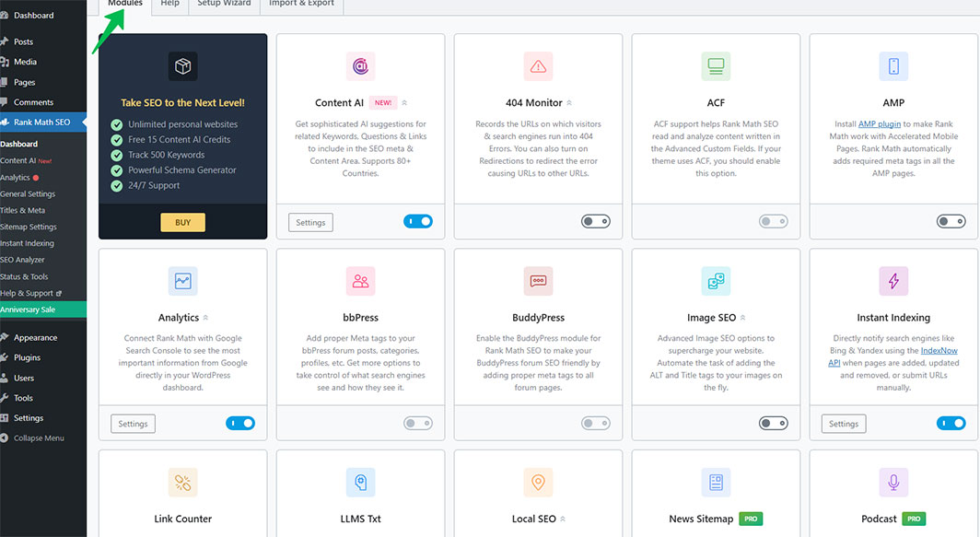
Task: Click the 404 Monitor warning icon
Action: (x=538, y=66)
